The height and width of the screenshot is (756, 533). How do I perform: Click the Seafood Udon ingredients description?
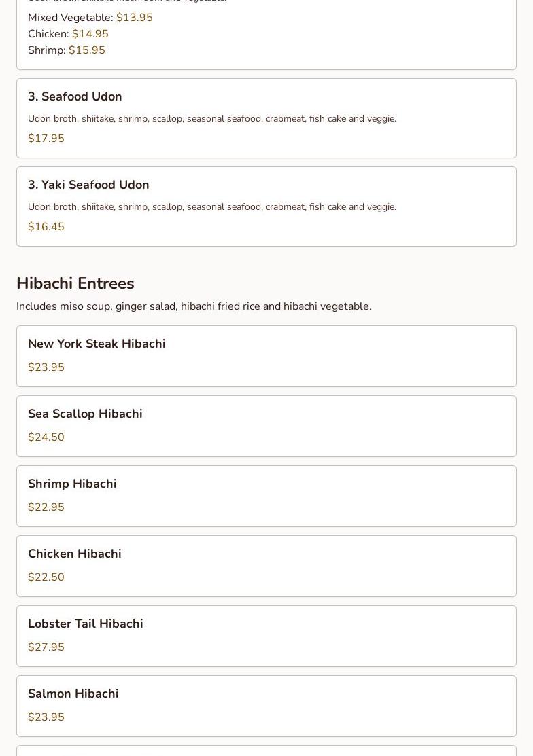coord(212,119)
